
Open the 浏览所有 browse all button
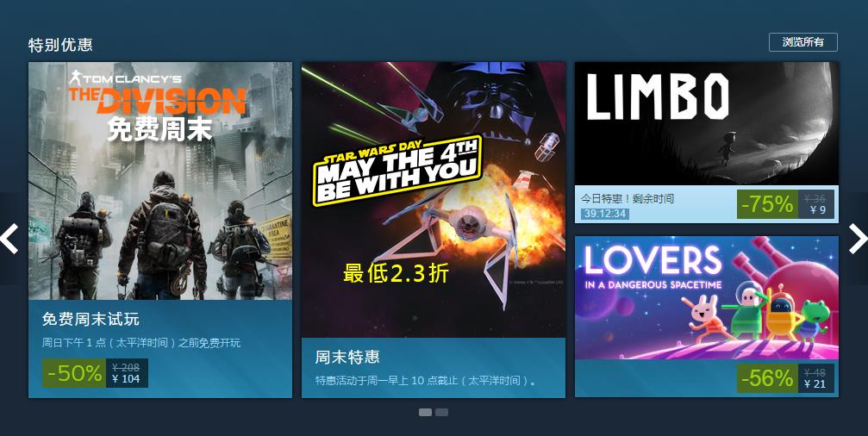tap(802, 42)
